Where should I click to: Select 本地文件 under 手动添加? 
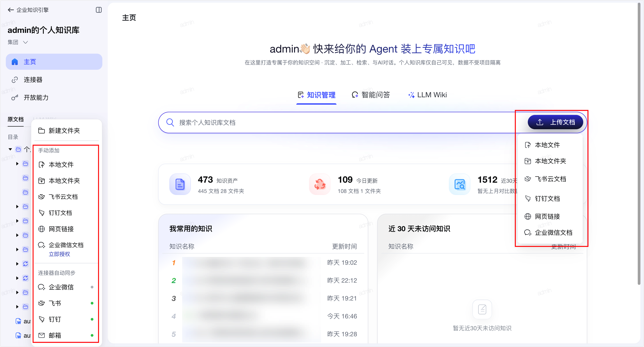(67, 165)
